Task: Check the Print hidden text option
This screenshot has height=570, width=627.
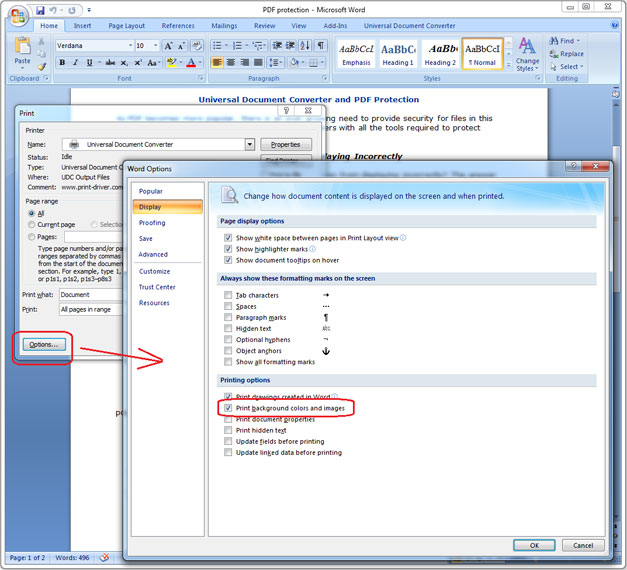Action: pyautogui.click(x=229, y=430)
